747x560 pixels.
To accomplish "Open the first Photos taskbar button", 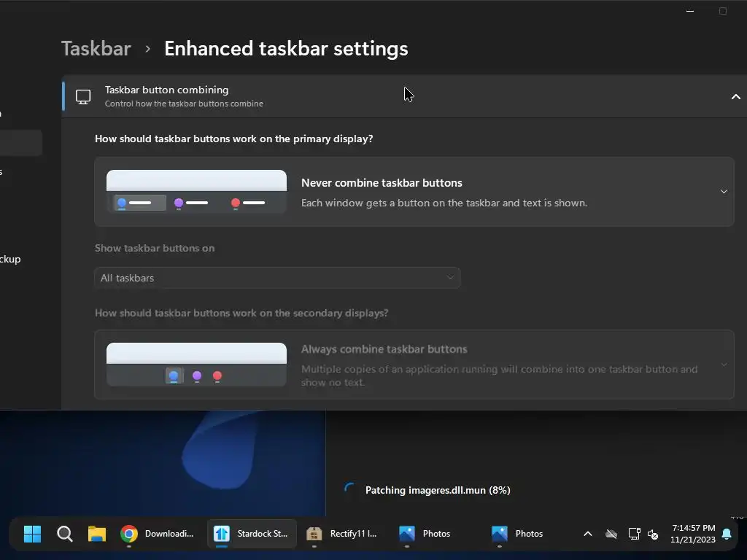I will coord(425,534).
